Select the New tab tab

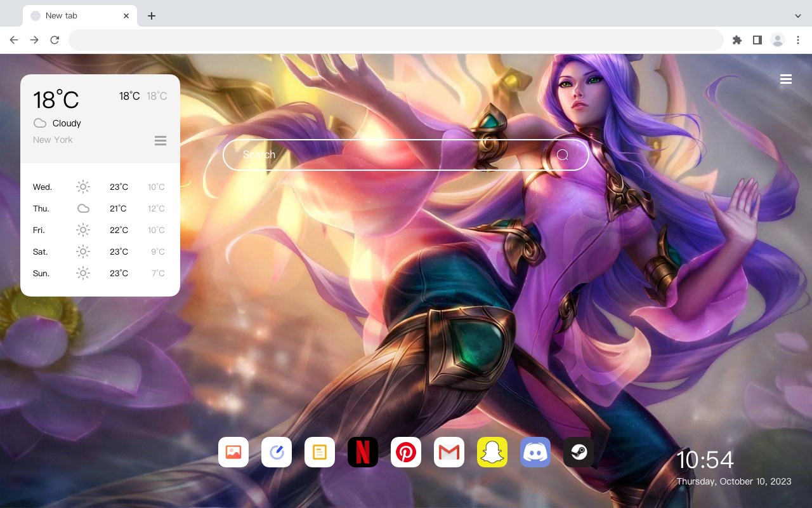click(x=80, y=16)
